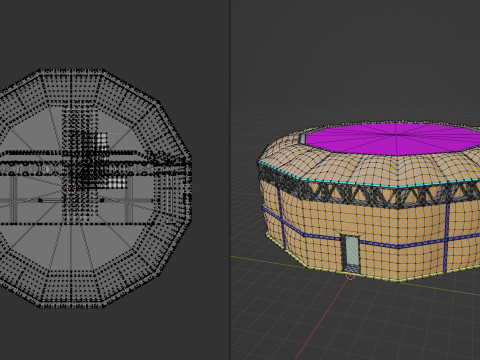The height and width of the screenshot is (360, 480).
Task: Click the small gray skylight on the dome
Action: [303, 139]
